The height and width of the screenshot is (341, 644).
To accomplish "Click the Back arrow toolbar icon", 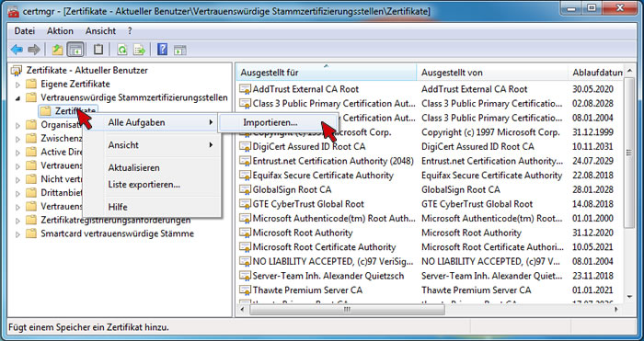I will [17, 50].
